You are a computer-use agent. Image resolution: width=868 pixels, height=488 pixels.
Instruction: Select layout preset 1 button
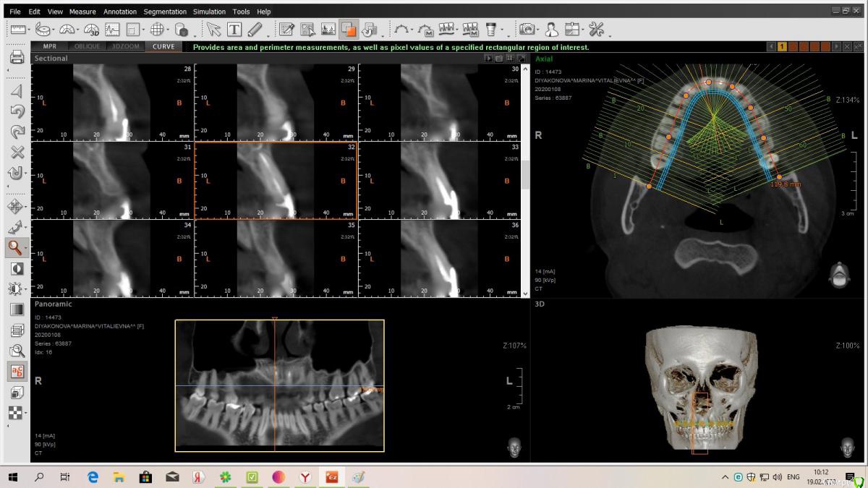782,46
